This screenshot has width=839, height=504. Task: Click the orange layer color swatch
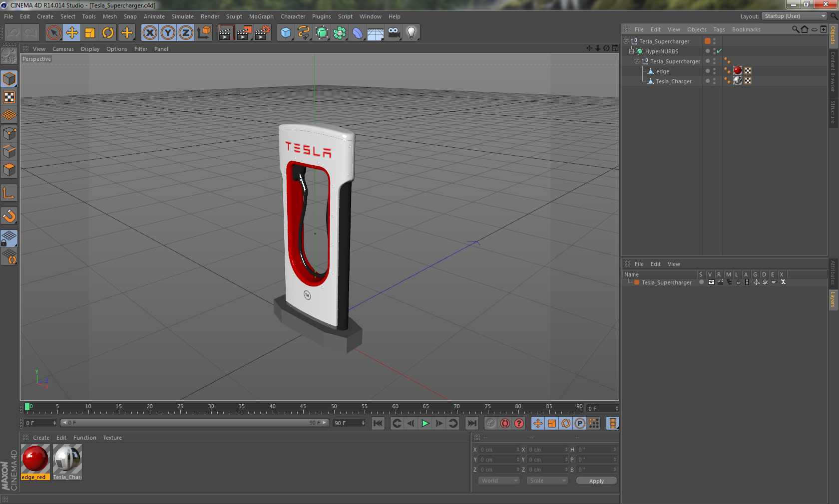pyautogui.click(x=637, y=282)
